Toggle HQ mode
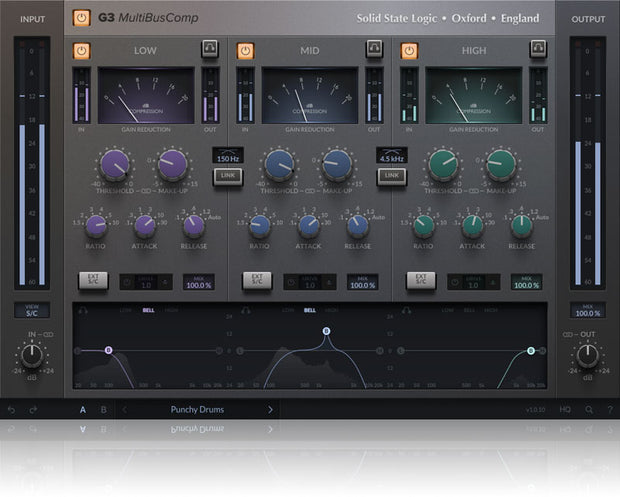This screenshot has height=497, width=620. [x=565, y=410]
